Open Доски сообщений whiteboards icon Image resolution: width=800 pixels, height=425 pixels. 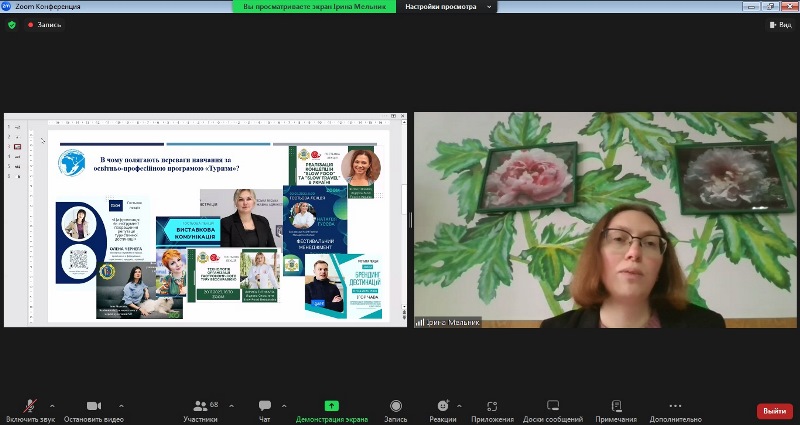click(553, 406)
